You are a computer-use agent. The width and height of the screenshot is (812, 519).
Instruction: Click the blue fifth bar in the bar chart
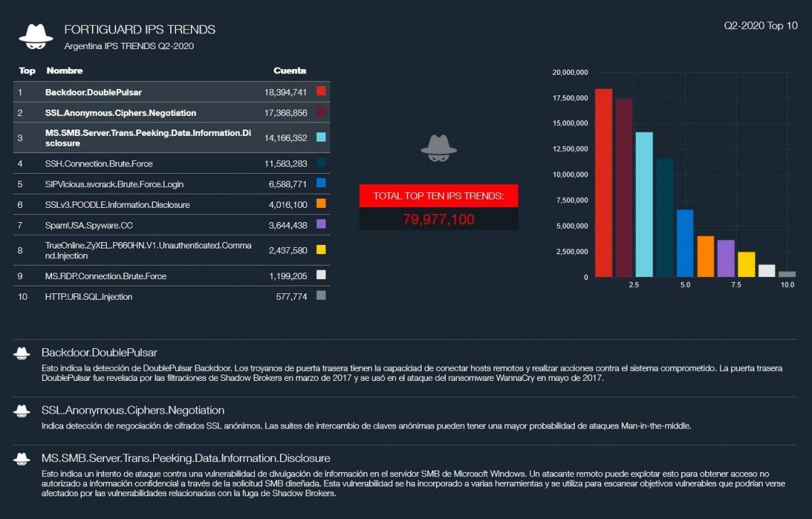[x=685, y=243]
